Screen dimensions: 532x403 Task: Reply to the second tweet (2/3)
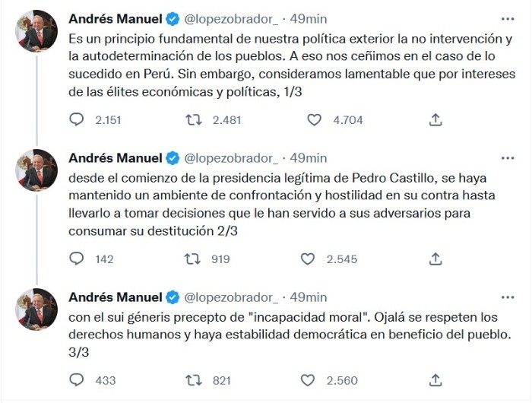click(76, 259)
